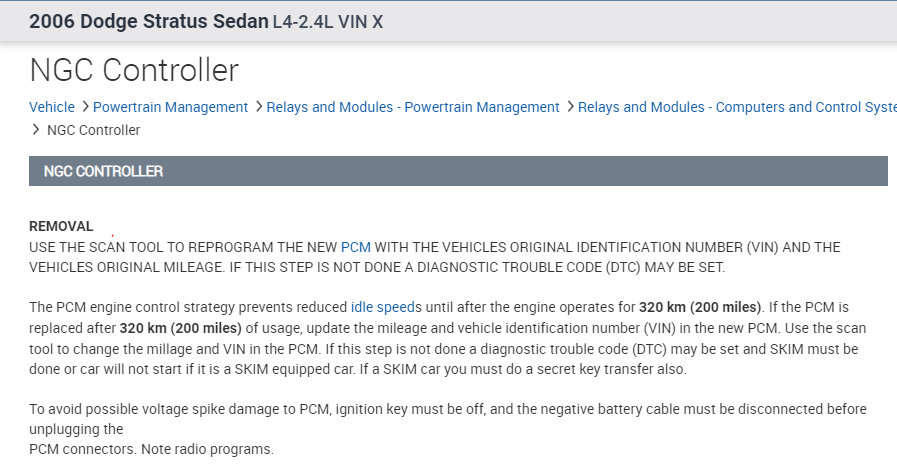Click the chevron before Powertrain Management
The width and height of the screenshot is (897, 468).
coord(85,107)
